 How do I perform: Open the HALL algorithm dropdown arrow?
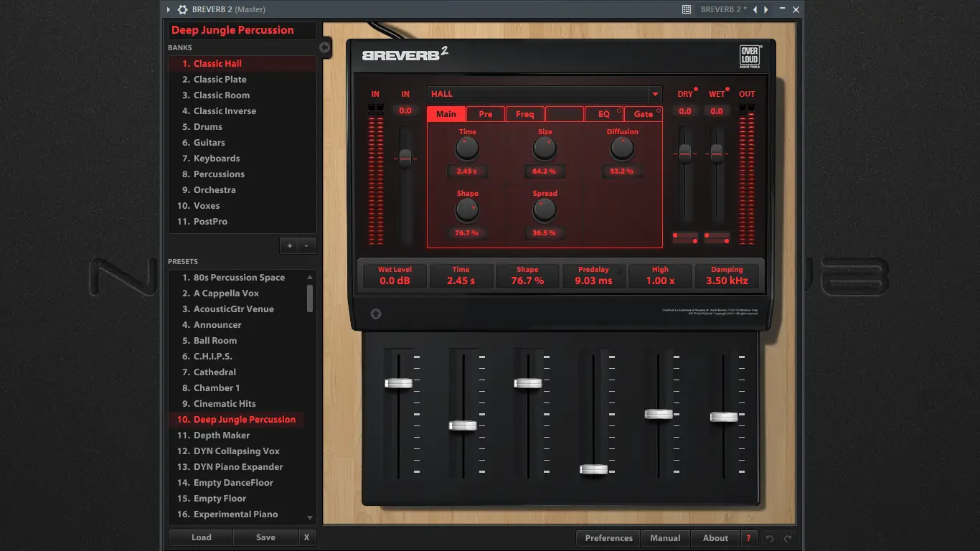655,94
